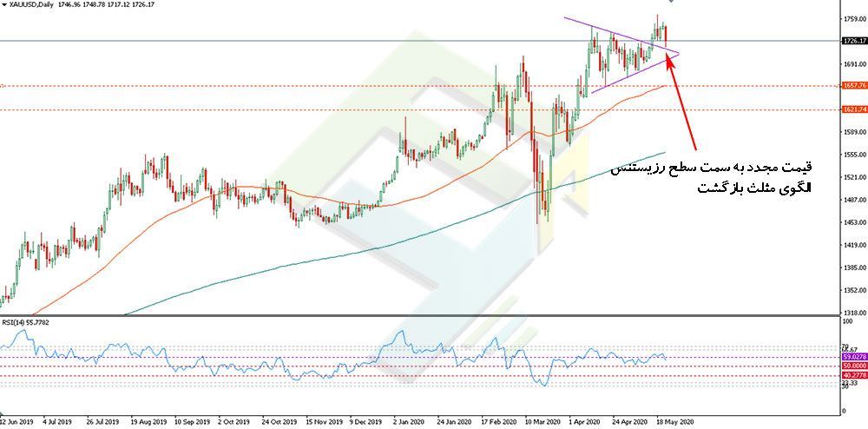The width and height of the screenshot is (868, 429).
Task: Click the XAUUSD,Daily symbol title text
Action: coord(30,4)
